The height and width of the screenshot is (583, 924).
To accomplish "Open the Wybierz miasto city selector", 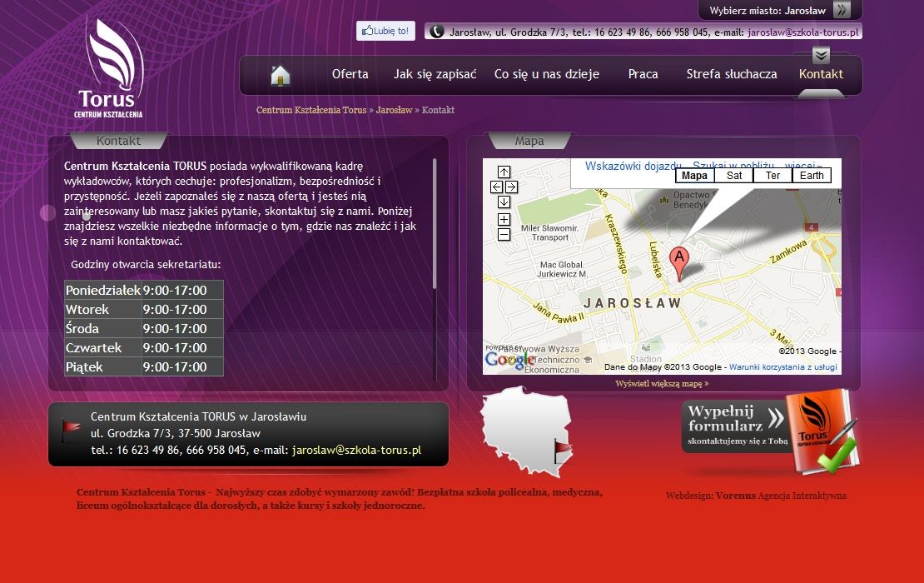I will (842, 11).
